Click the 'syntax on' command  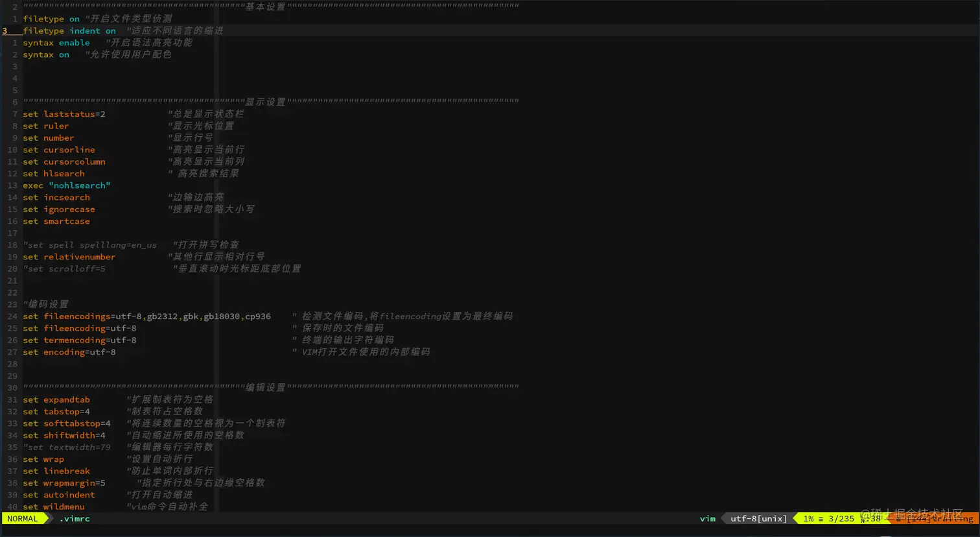point(46,54)
